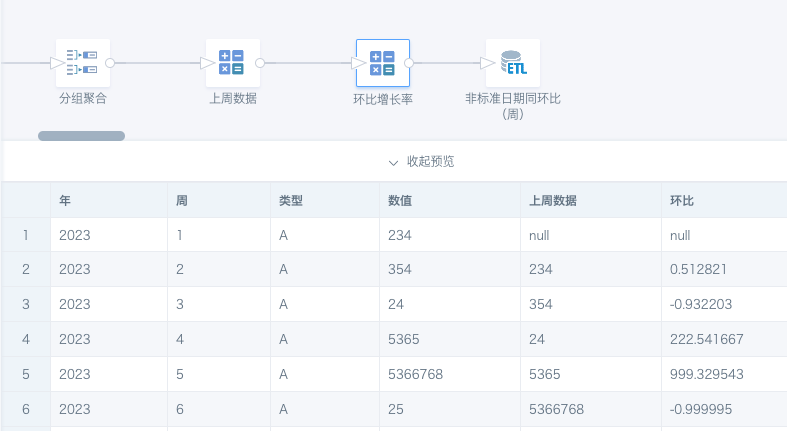Viewport: 787px width, 431px height.
Task: Collapse the preview via 收起预览 chevron
Action: (x=394, y=163)
